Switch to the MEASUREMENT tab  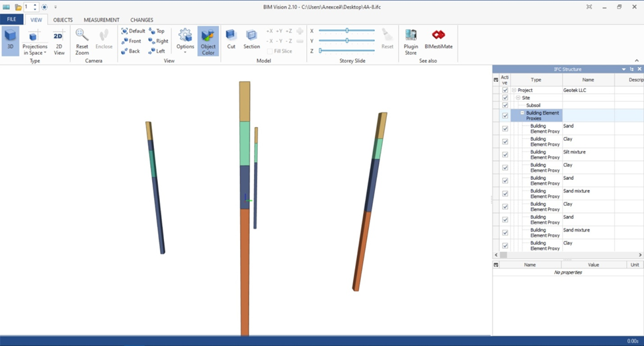coord(102,20)
